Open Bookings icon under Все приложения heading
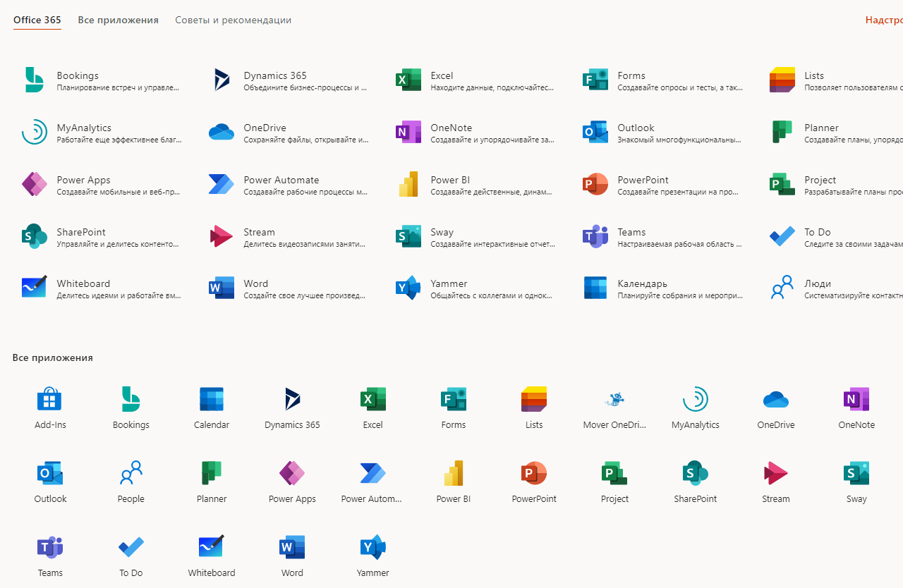Image resolution: width=903 pixels, height=588 pixels. point(131,400)
